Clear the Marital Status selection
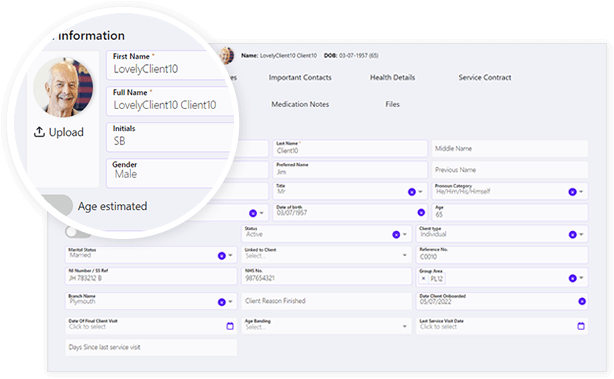614x379 pixels. tap(222, 256)
